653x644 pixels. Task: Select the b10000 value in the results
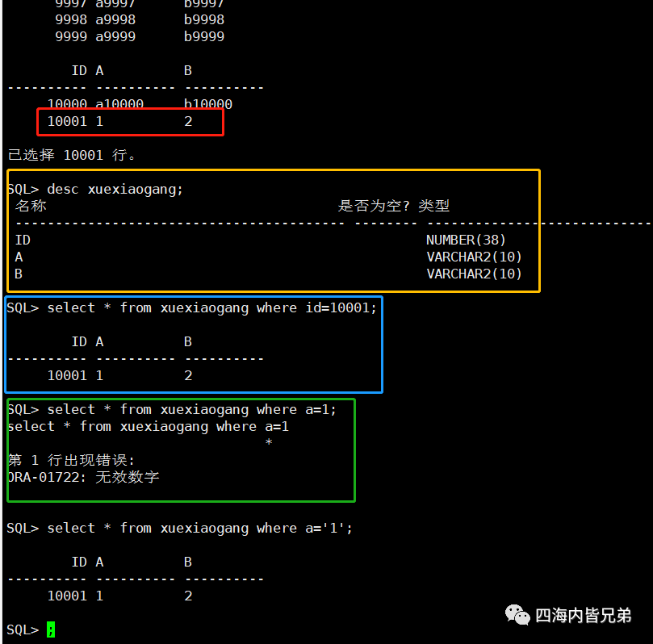(x=208, y=103)
